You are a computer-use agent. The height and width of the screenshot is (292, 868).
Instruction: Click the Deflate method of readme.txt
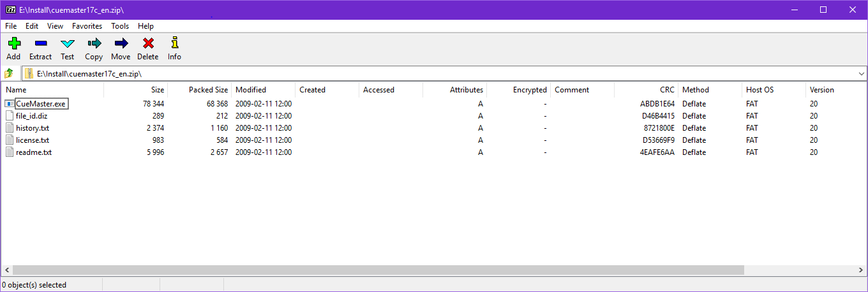[694, 152]
